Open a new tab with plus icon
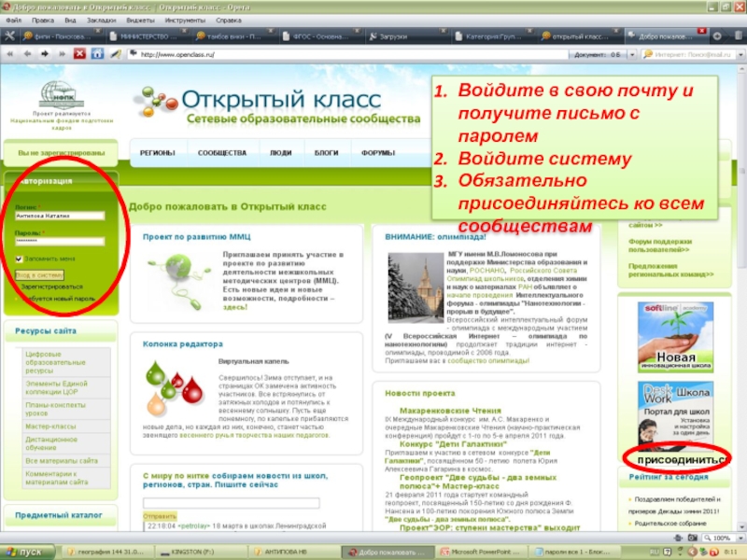 click(x=717, y=36)
